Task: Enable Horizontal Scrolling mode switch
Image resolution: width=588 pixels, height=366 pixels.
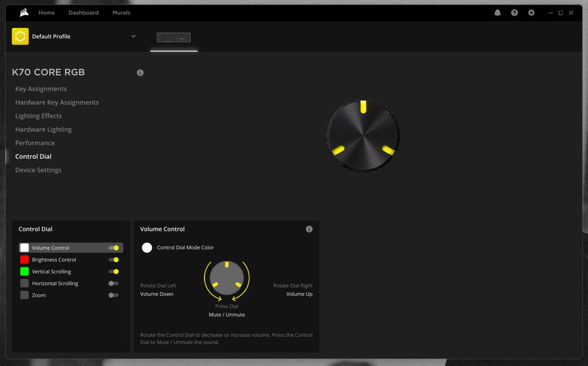Action: (114, 283)
